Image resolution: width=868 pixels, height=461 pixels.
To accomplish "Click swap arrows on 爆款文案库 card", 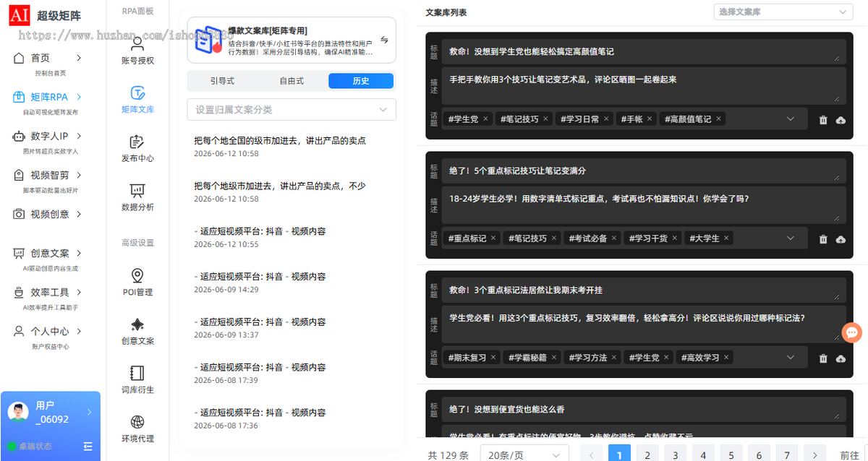I will [x=384, y=40].
